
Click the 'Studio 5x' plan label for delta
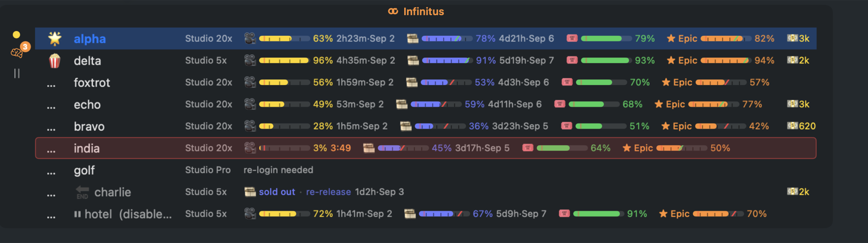206,60
